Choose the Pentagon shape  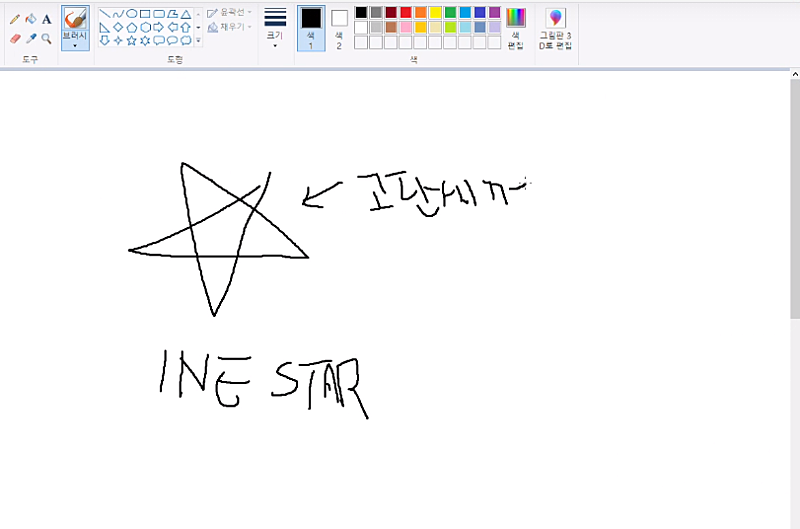(x=132, y=28)
